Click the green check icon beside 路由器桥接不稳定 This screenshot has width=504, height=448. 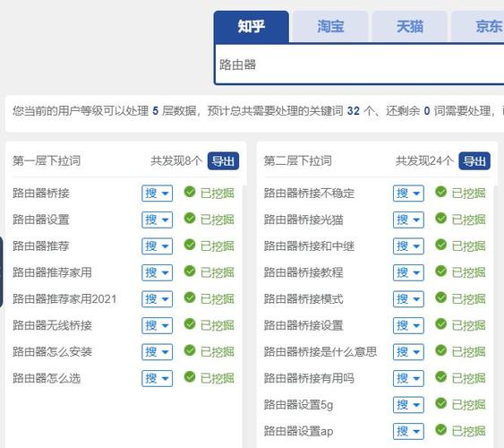point(441,192)
